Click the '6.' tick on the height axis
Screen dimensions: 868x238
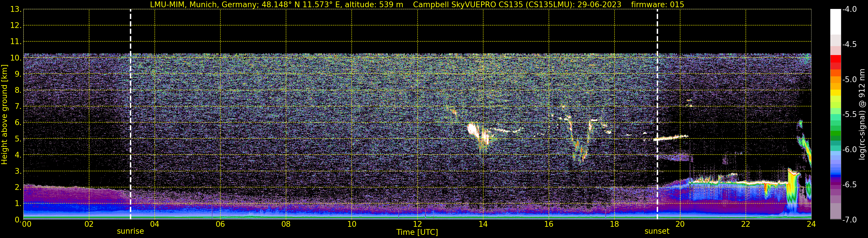[x=18, y=122]
